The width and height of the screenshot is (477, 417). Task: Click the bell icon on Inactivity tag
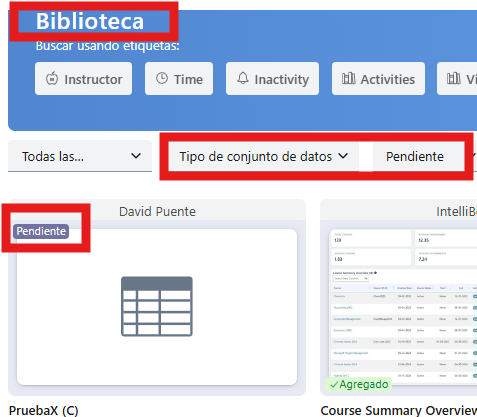click(243, 78)
